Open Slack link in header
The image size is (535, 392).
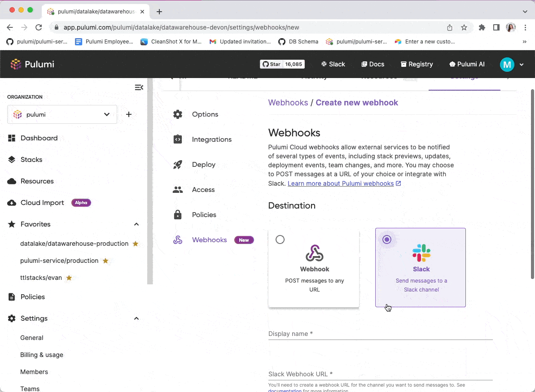[x=333, y=64]
